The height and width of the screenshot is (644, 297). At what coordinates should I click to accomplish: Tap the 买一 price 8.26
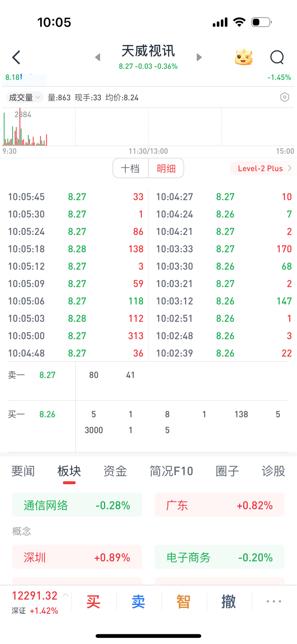click(x=48, y=414)
